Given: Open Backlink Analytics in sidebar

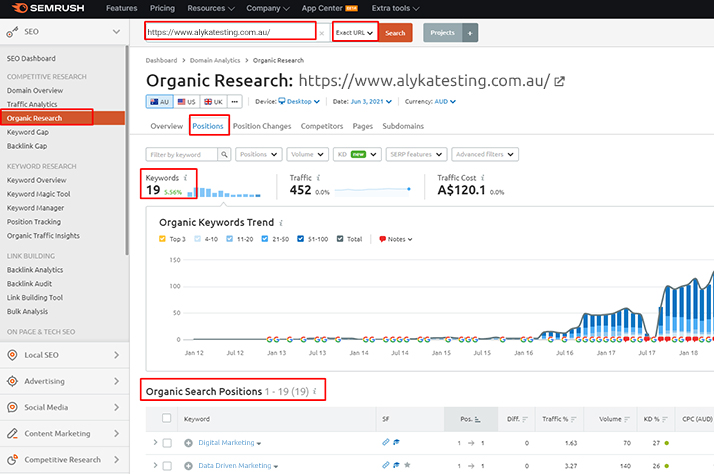Looking at the screenshot, I should [x=35, y=270].
